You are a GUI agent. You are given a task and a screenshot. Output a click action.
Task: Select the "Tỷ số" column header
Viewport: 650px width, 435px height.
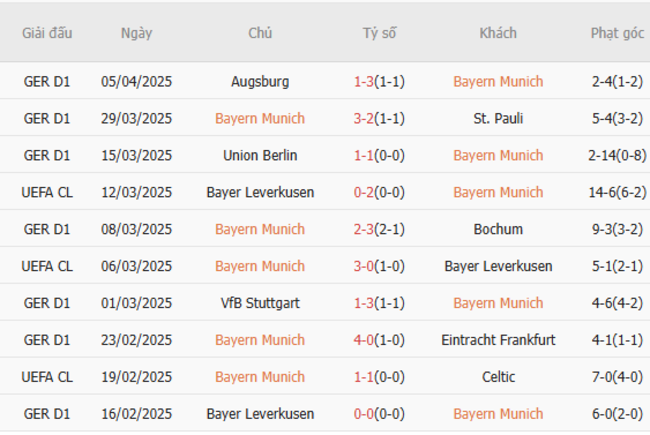pos(379,33)
